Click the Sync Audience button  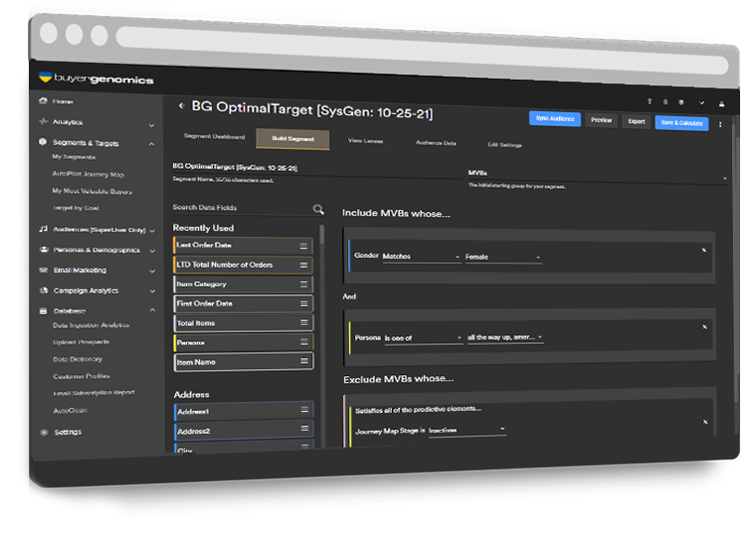(554, 118)
